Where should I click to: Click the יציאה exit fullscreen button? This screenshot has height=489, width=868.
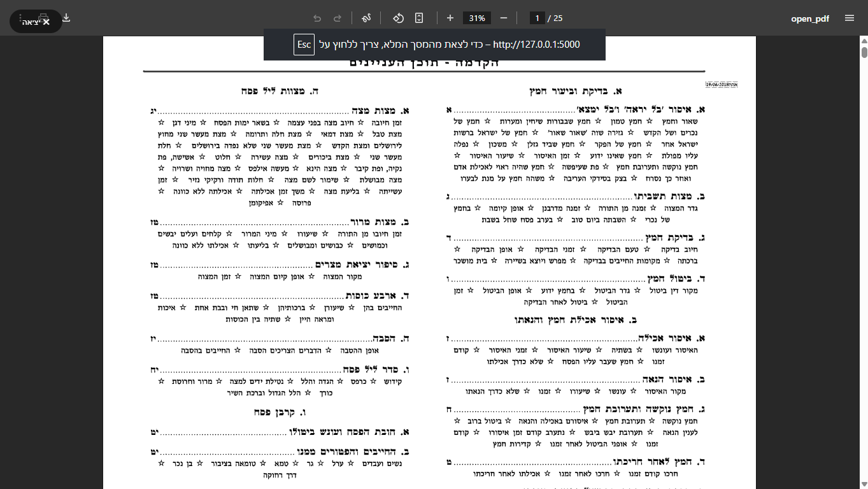click(x=36, y=22)
